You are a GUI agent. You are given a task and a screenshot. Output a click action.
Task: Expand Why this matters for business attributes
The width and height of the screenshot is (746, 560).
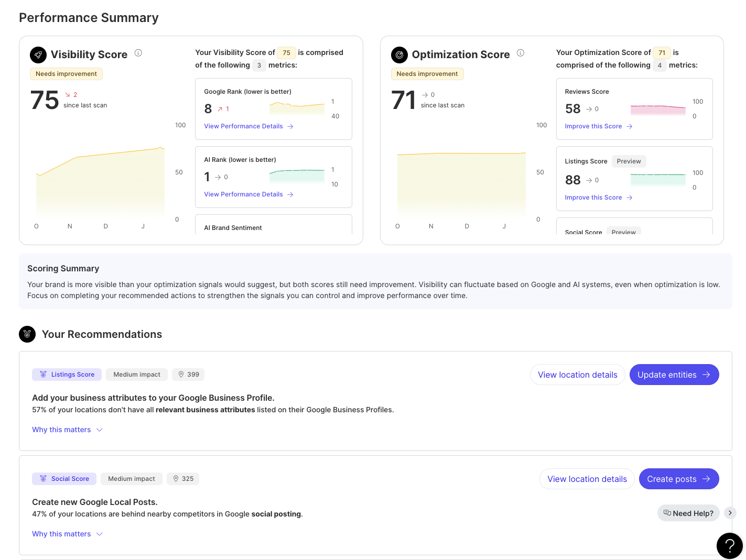67,430
